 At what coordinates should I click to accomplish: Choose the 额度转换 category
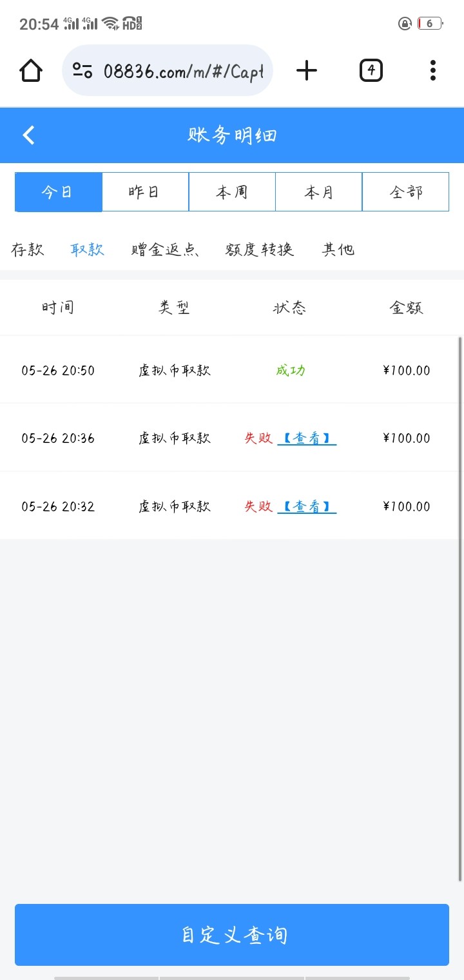[260, 250]
